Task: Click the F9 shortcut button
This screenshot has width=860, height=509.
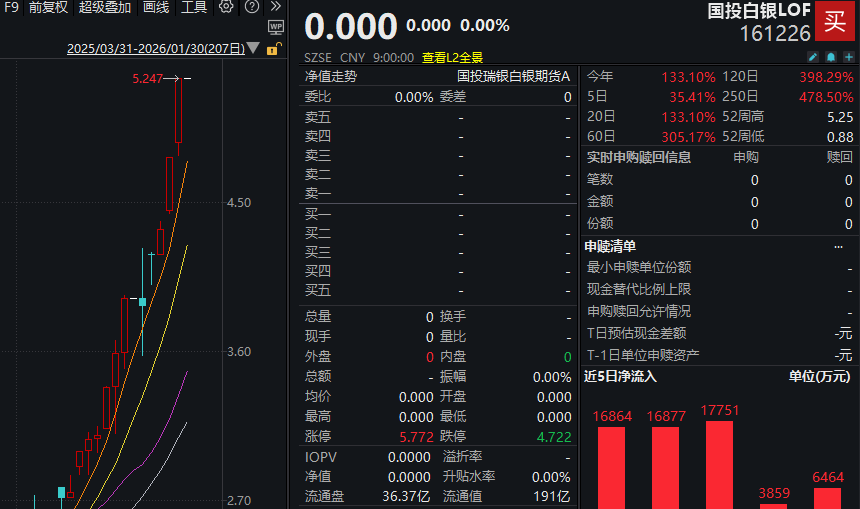Action: click(x=11, y=7)
